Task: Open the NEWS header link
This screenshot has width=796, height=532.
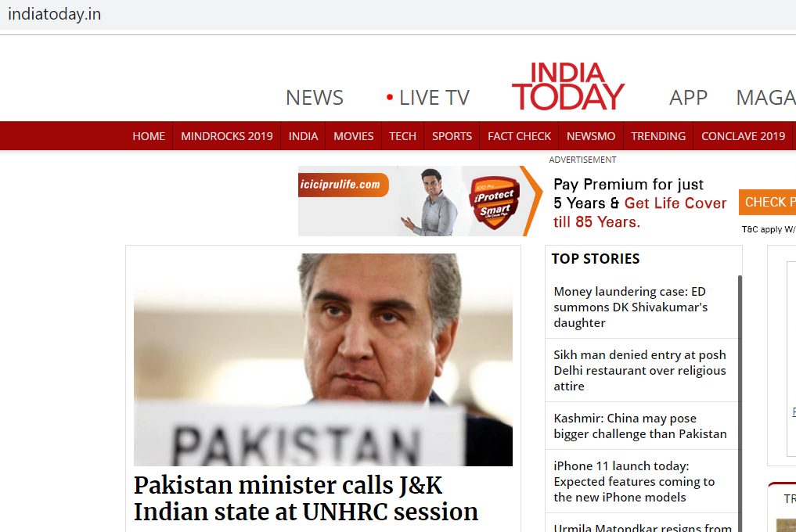Action: pyautogui.click(x=315, y=98)
